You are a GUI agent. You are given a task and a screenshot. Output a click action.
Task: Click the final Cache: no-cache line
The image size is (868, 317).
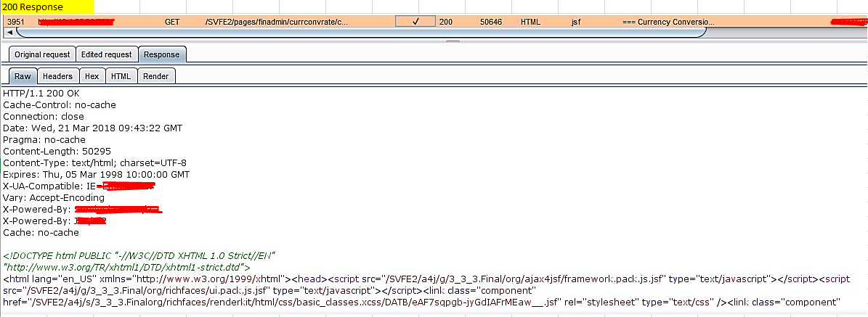[x=41, y=232]
